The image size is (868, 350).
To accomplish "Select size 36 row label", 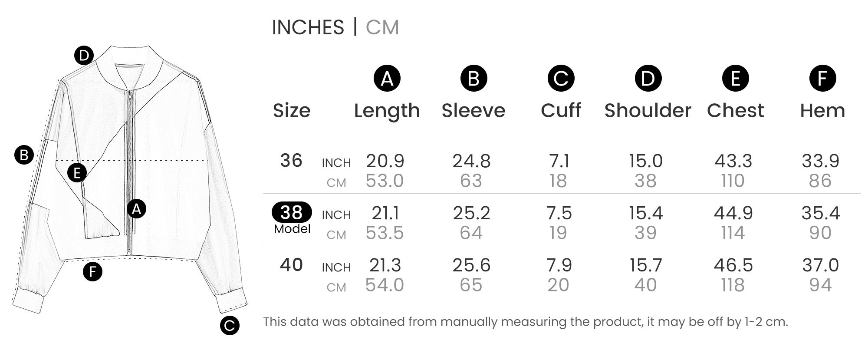I will [291, 161].
